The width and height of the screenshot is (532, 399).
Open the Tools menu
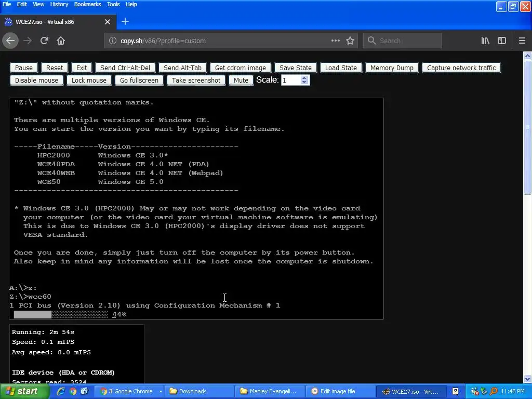(x=113, y=4)
